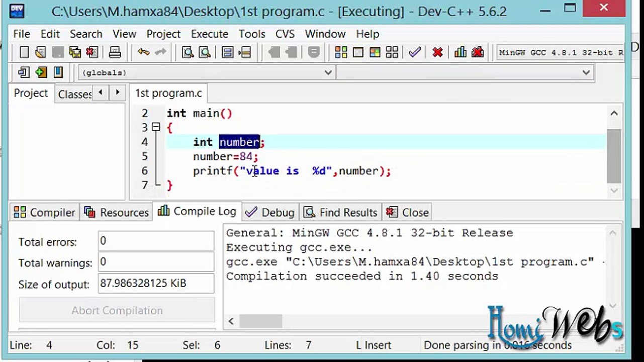The image size is (644, 362).
Task: Switch to the Compiler tab
Action: [45, 213]
